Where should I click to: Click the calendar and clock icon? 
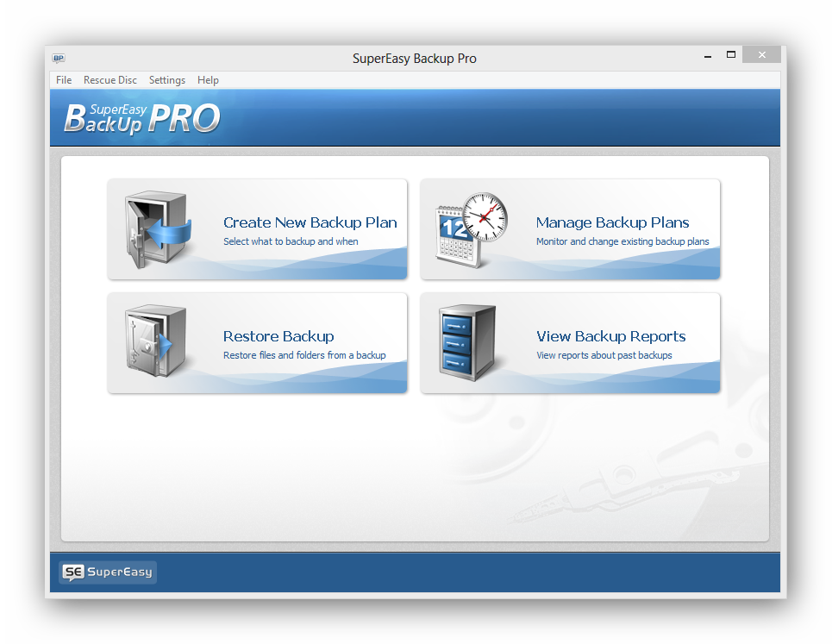point(472,229)
